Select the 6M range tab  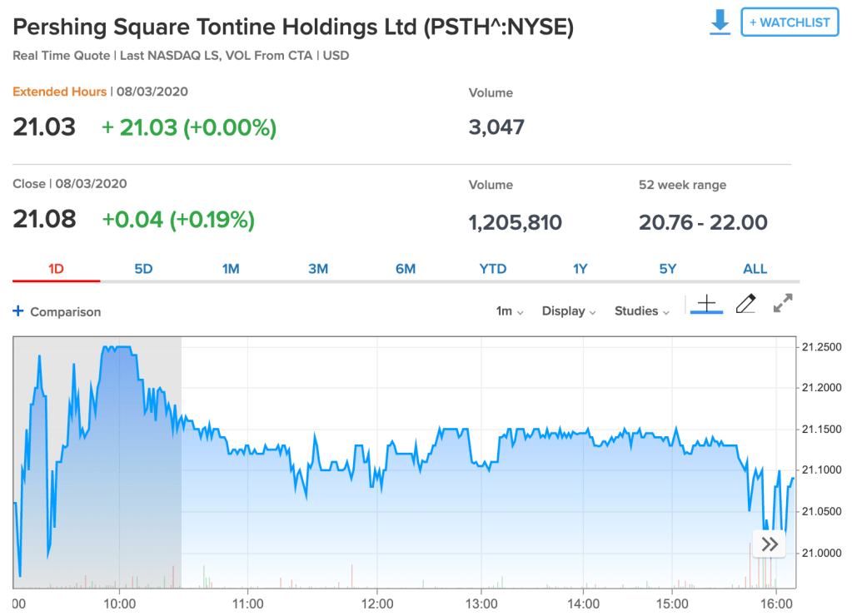pyautogui.click(x=406, y=269)
